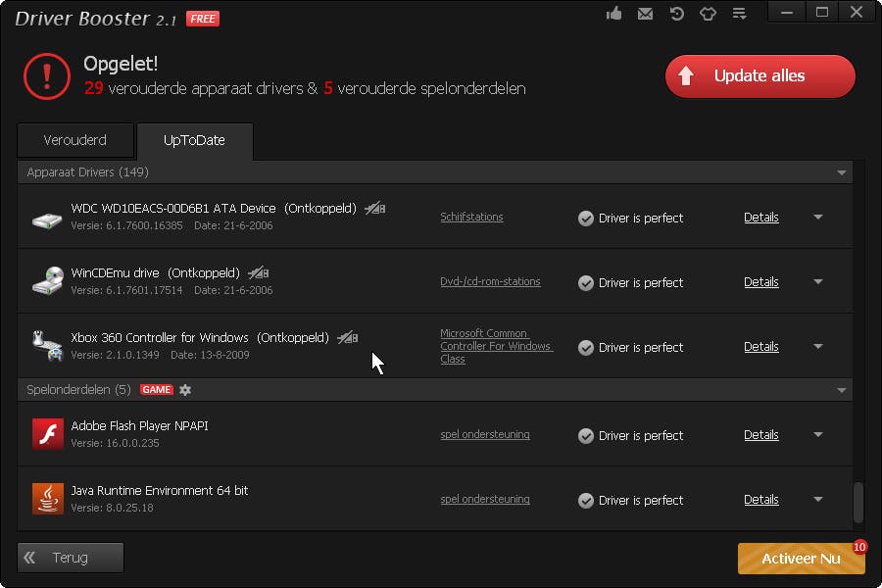Click the vertical scrollbar thumb
Image resolution: width=882 pixels, height=588 pixels.
(858, 503)
